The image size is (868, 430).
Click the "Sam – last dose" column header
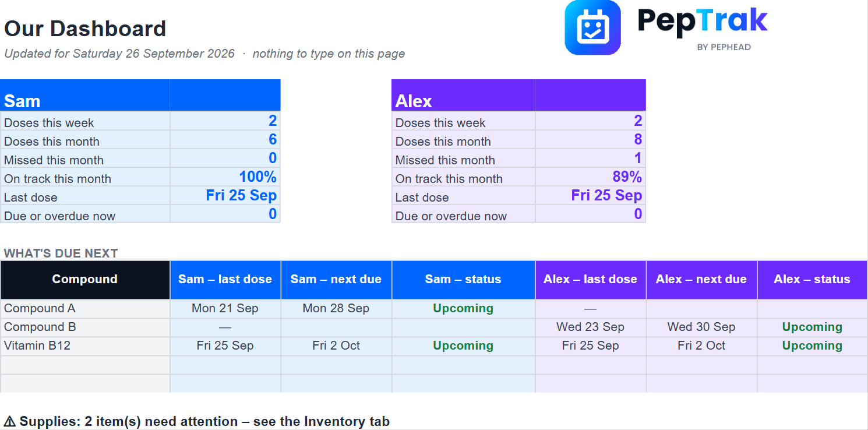225,280
